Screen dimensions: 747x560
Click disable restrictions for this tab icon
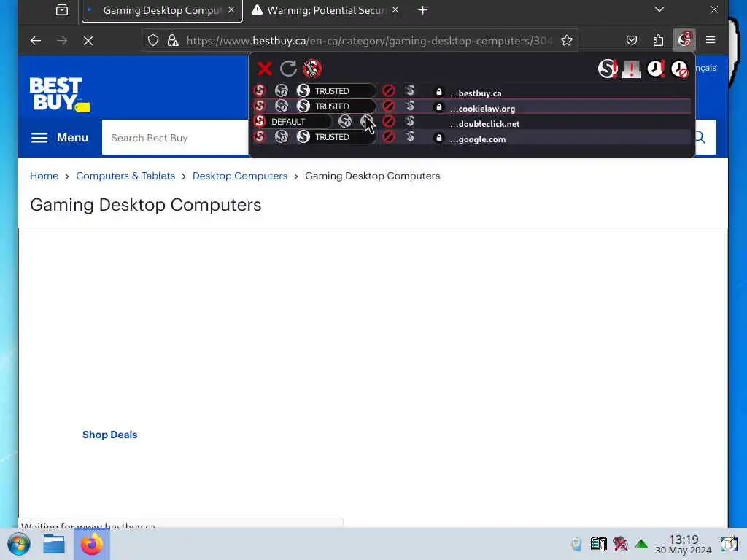coord(632,69)
